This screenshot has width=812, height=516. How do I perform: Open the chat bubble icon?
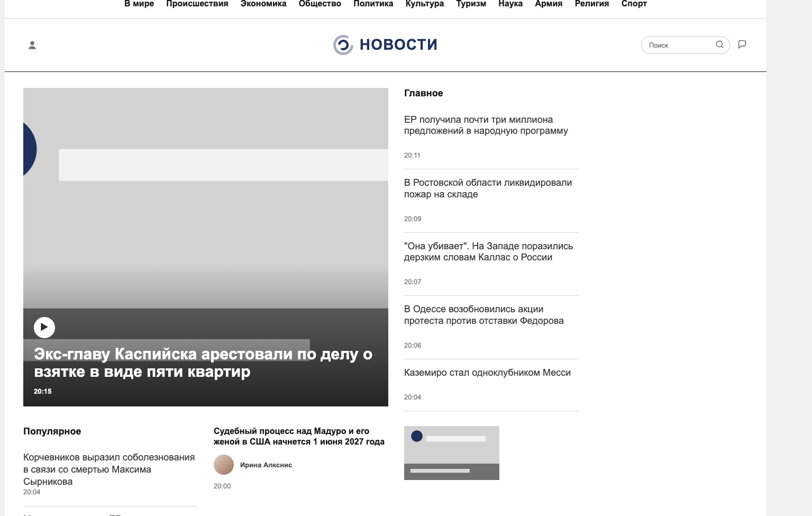742,44
